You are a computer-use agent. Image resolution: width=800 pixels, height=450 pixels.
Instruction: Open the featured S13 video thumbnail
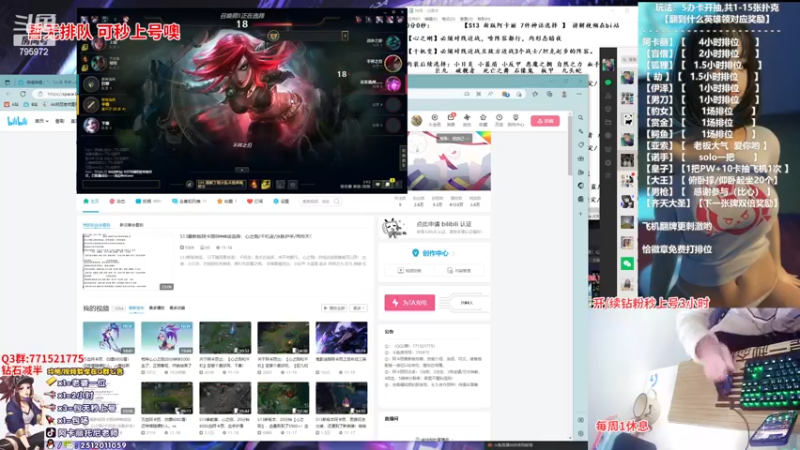pyautogui.click(x=129, y=262)
